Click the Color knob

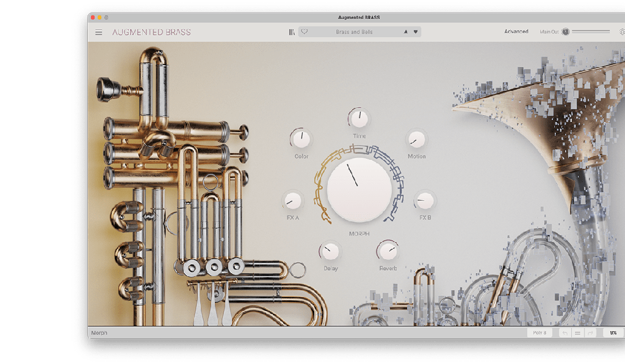point(302,139)
